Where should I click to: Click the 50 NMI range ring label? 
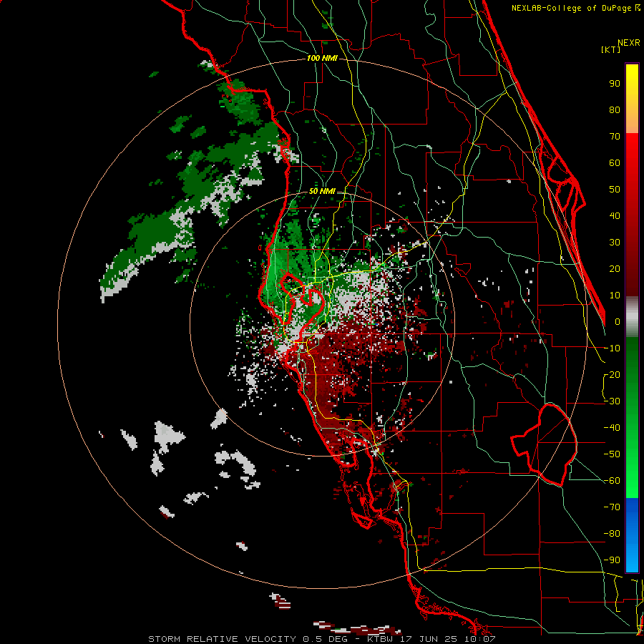[x=322, y=191]
